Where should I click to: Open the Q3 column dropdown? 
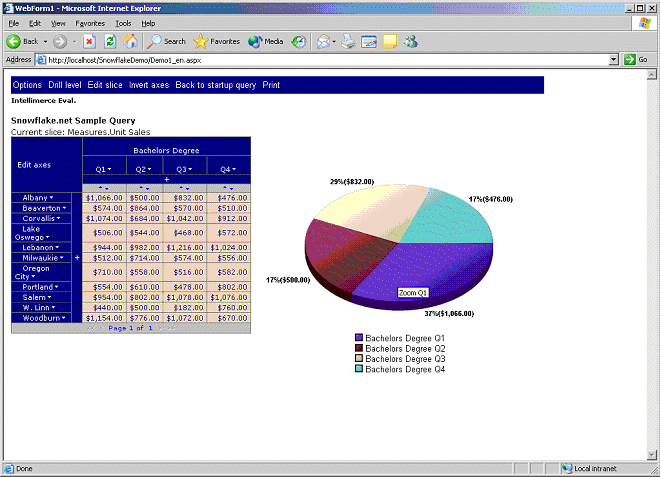pyautogui.click(x=190, y=169)
